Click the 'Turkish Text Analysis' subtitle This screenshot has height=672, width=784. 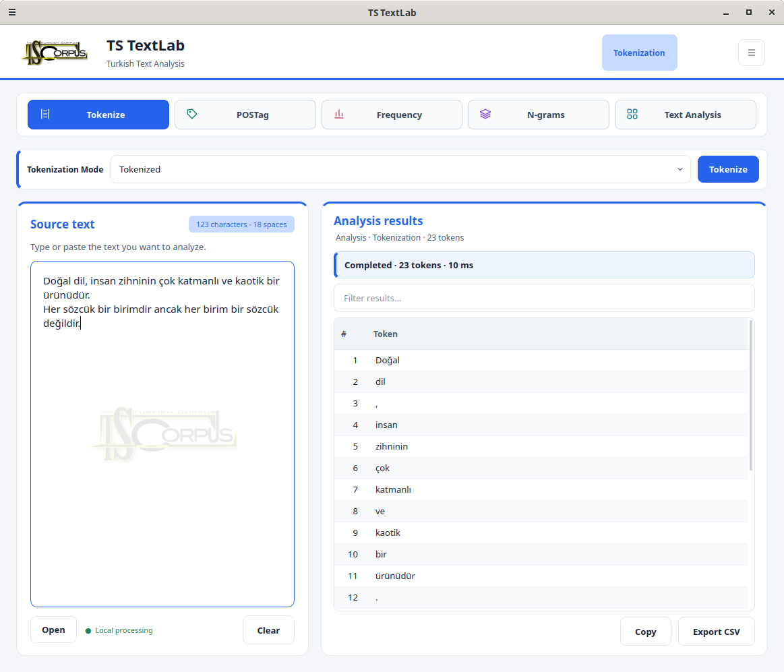pyautogui.click(x=146, y=63)
